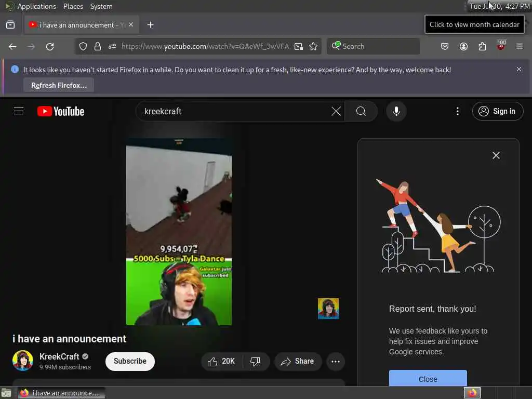
Task: Click the 'i have an announcement' title
Action: (69, 339)
